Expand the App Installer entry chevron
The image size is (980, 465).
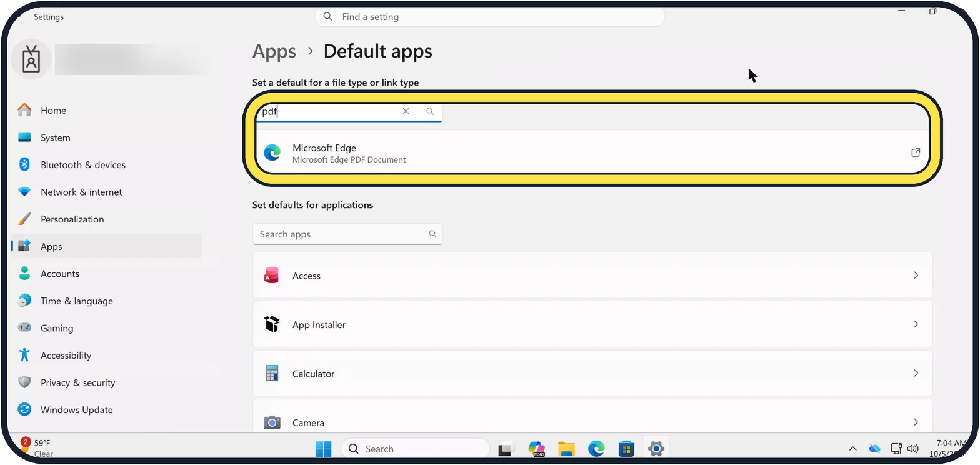point(916,324)
